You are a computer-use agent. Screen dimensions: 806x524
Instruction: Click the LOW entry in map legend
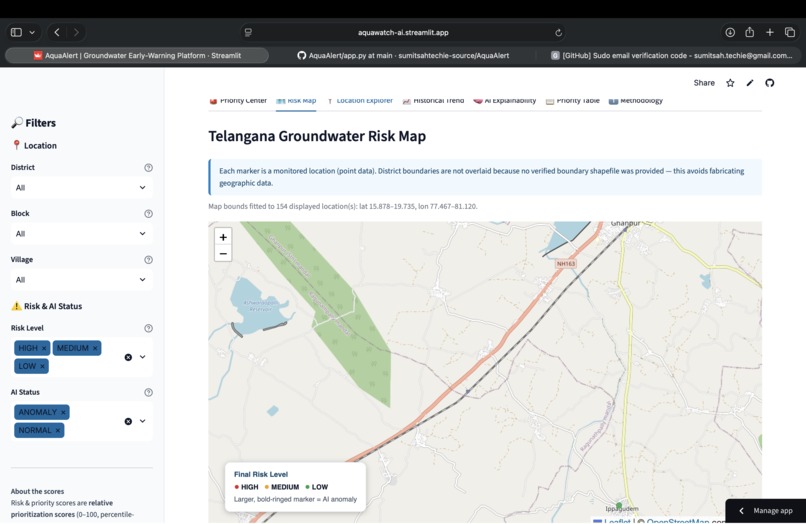317,487
